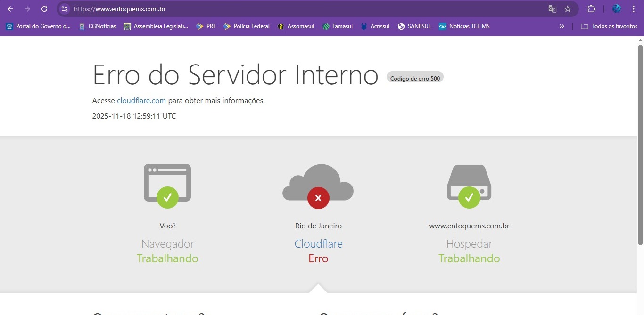The height and width of the screenshot is (315, 644).
Task: Open the browser profile avatar
Action: 617,9
